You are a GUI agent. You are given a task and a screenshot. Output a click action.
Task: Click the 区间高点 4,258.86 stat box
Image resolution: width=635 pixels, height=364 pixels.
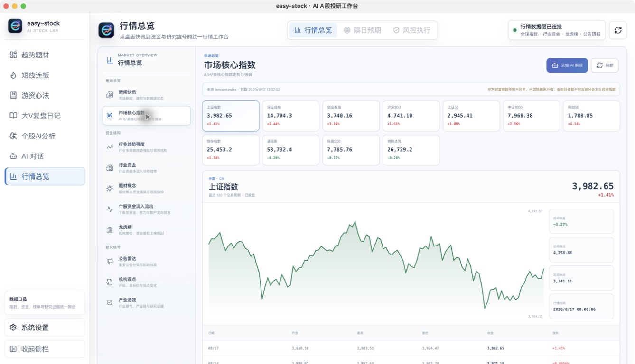click(581, 250)
